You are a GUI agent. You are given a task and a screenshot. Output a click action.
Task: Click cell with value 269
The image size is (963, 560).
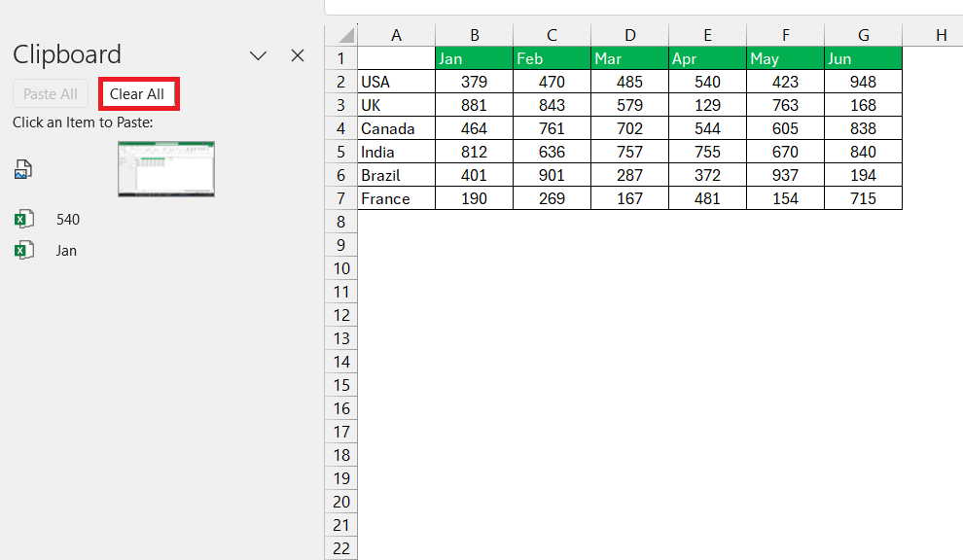point(553,198)
